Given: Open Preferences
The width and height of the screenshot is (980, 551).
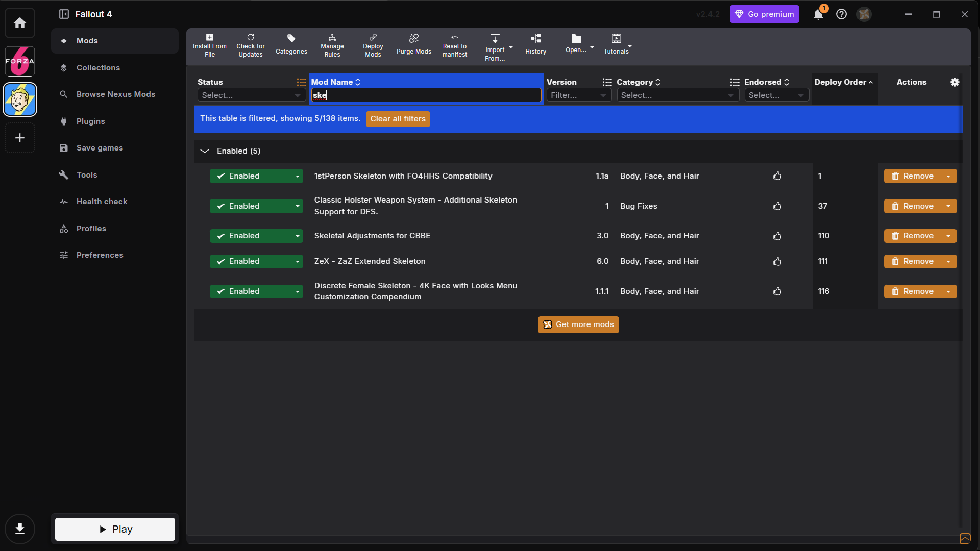Looking at the screenshot, I should 115,255.
